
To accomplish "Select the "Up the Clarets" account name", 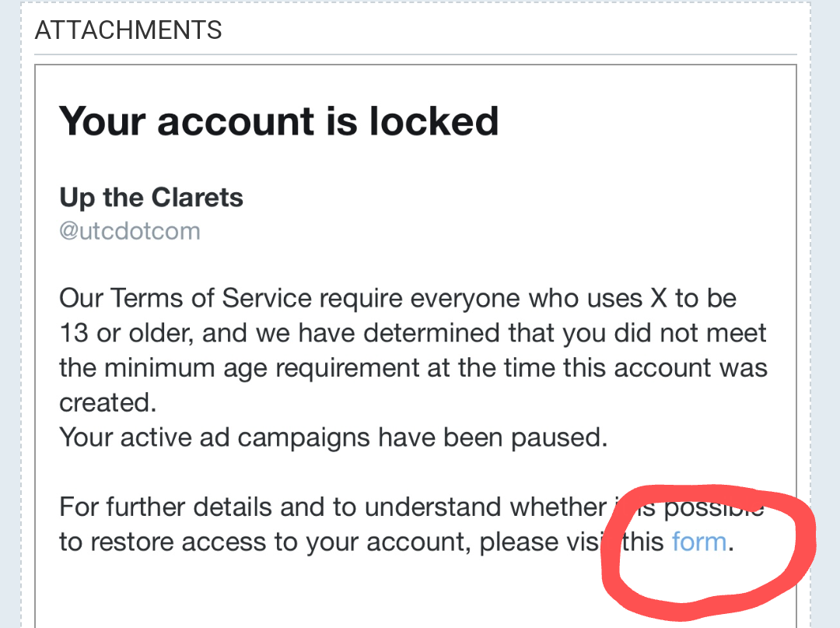I will pos(151,198).
